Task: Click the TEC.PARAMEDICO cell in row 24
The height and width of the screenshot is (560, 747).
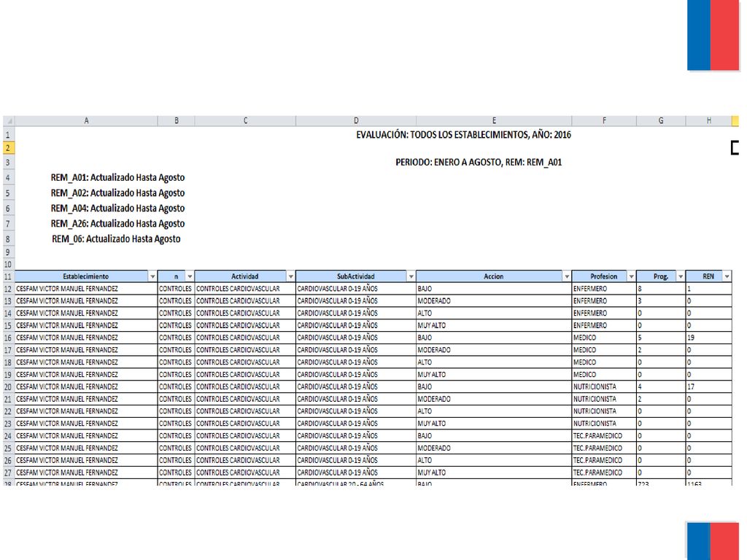Action: pos(604,436)
